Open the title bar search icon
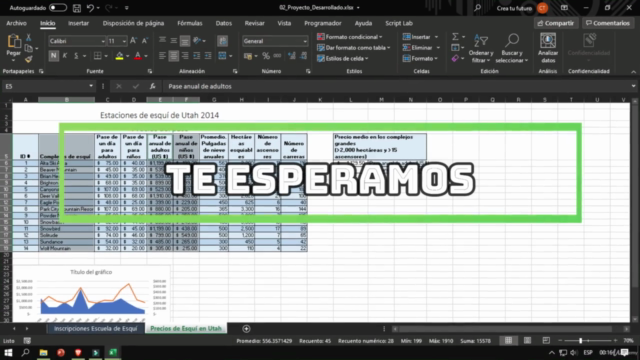Image resolution: width=640 pixels, height=360 pixels. pos(478,8)
